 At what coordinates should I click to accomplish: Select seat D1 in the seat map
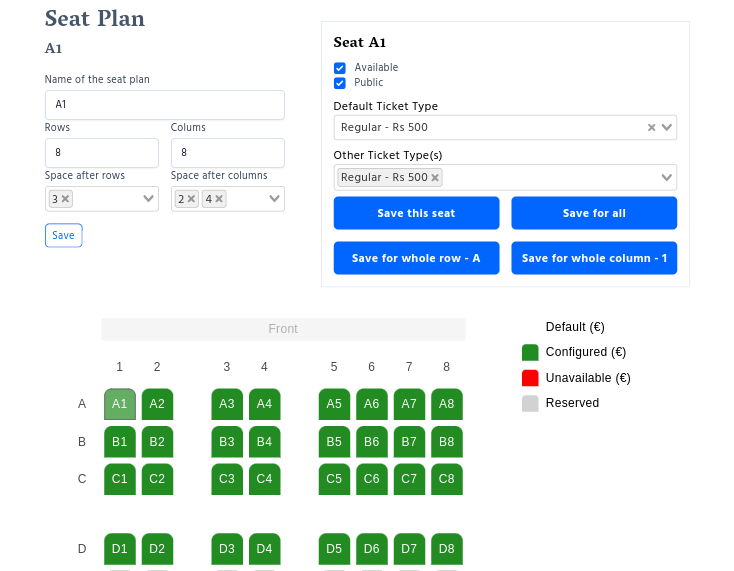pos(120,548)
